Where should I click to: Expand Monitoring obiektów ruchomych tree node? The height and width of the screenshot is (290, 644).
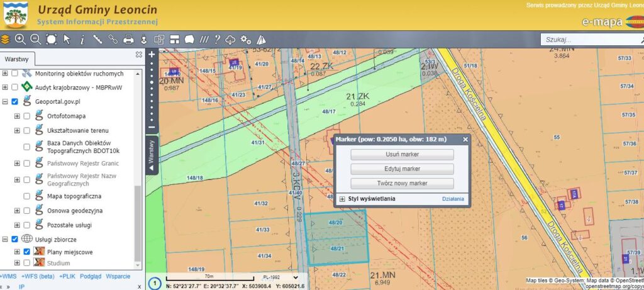(x=5, y=74)
